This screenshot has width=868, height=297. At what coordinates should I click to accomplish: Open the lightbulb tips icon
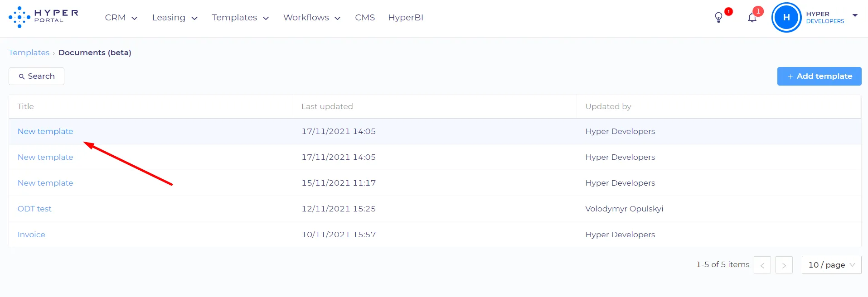[x=718, y=18]
